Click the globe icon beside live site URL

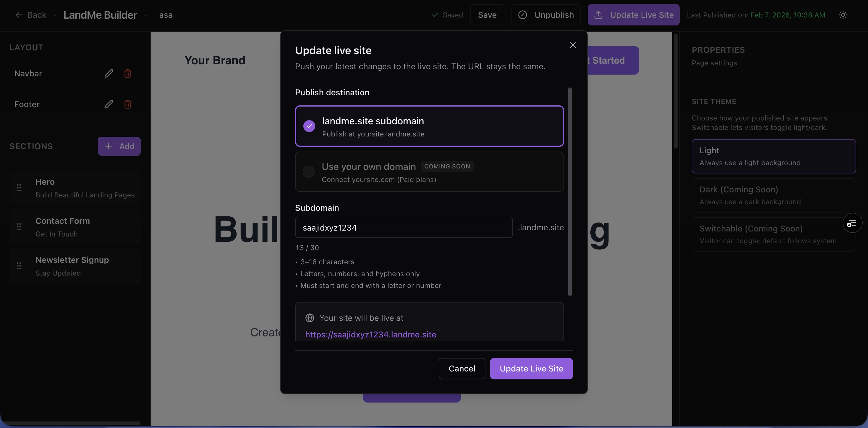point(310,318)
